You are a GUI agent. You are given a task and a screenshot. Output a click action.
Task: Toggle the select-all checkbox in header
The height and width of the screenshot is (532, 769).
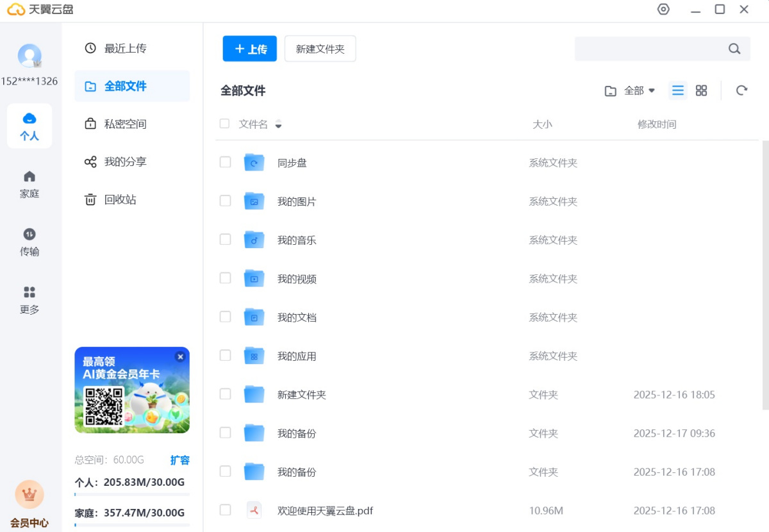click(224, 124)
